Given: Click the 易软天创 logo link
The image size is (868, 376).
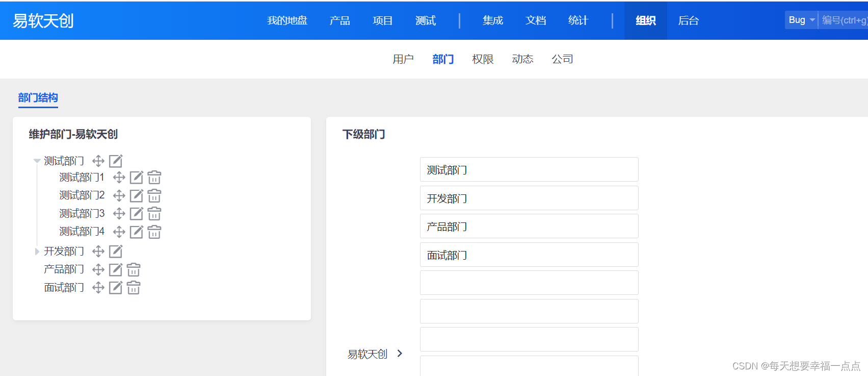Looking at the screenshot, I should pos(43,20).
